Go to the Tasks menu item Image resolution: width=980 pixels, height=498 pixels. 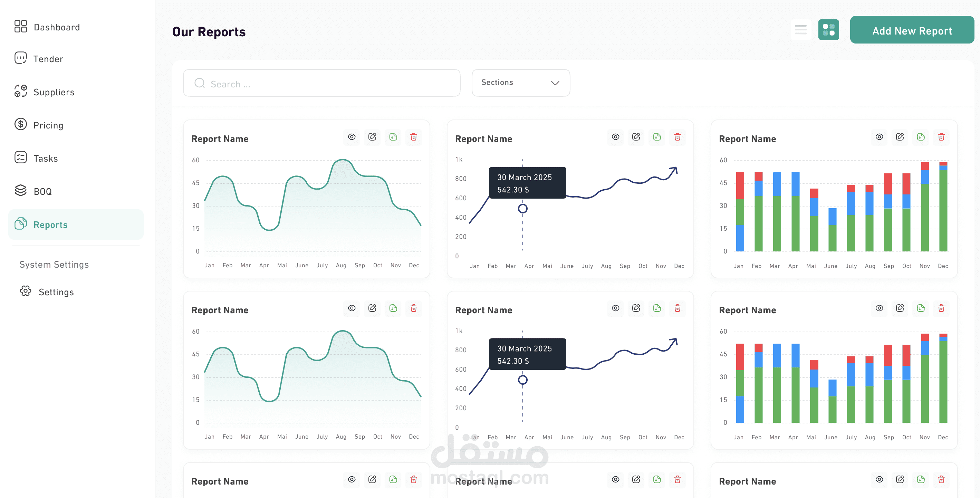point(45,158)
